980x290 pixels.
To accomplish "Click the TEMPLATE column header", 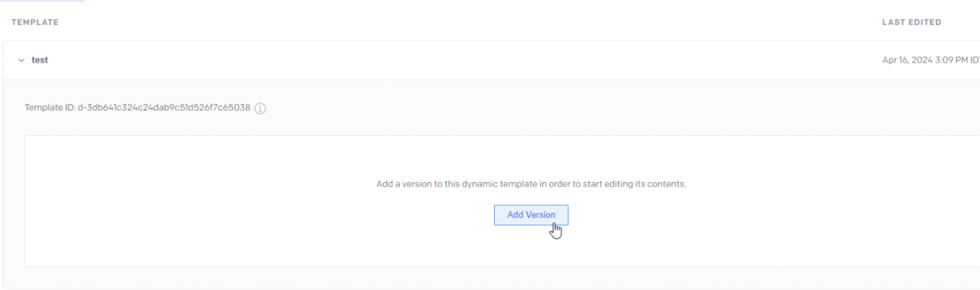I will [x=35, y=22].
